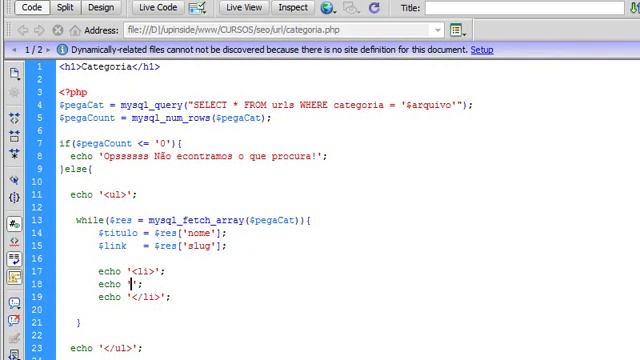This screenshot has height=360, width=640.
Task: Switch to Split view
Action: click(65, 7)
